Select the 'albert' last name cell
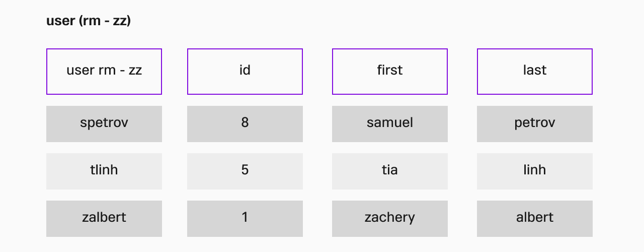The width and height of the screenshot is (644, 252). point(535,219)
